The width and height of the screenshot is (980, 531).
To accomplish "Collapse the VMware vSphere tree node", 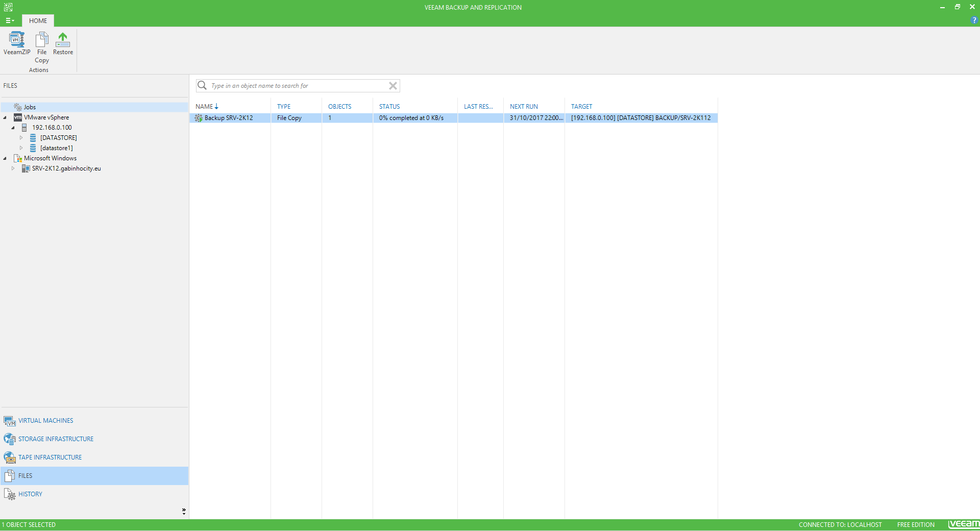I will pyautogui.click(x=5, y=117).
